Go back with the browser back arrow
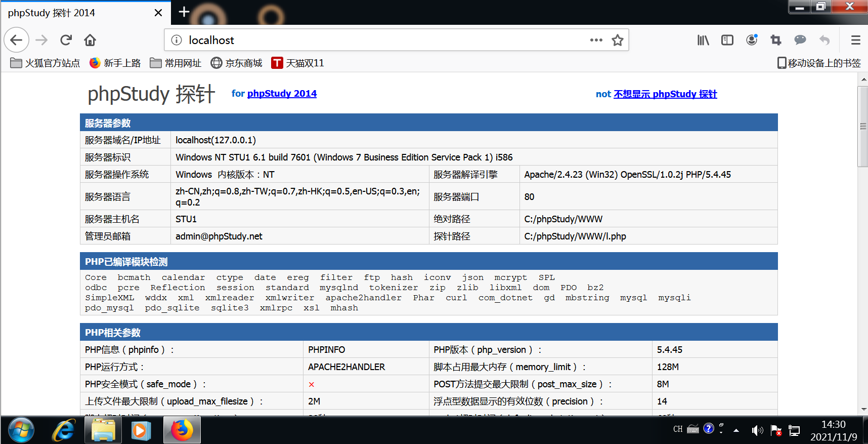 [16, 40]
